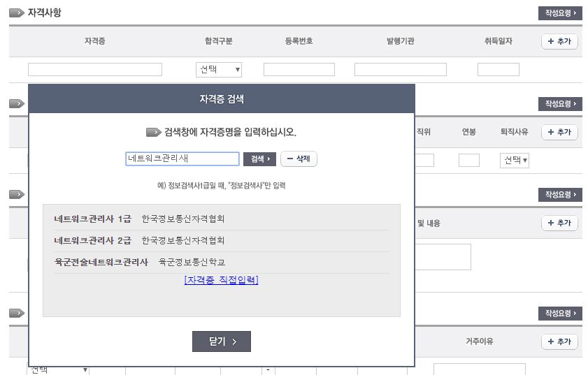The height and width of the screenshot is (375, 588).
Task: Open the 자격증 직접입력 link
Action: pos(221,280)
